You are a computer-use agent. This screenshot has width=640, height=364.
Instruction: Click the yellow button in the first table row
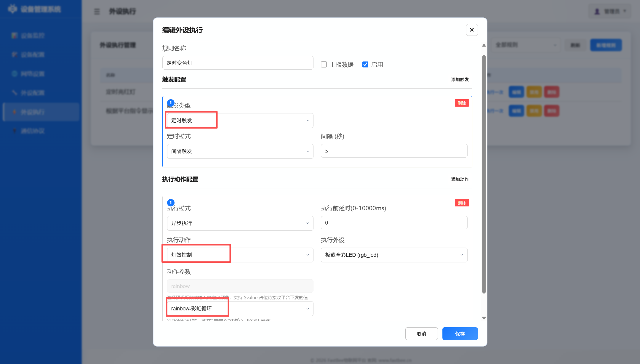pyautogui.click(x=534, y=92)
